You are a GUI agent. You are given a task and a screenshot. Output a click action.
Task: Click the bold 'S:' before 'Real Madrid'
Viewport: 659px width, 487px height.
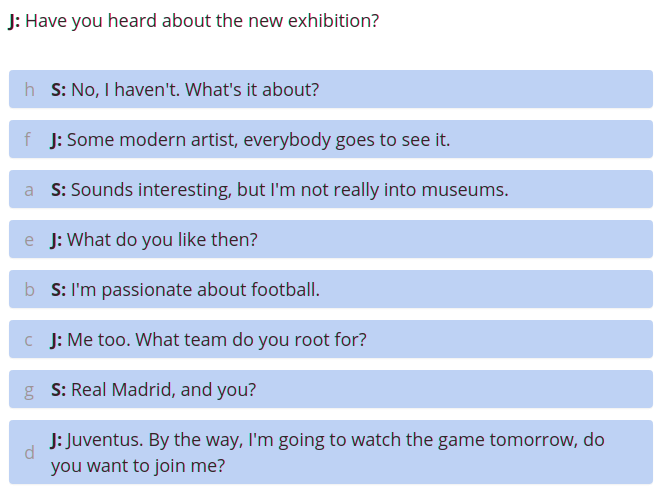(58, 390)
